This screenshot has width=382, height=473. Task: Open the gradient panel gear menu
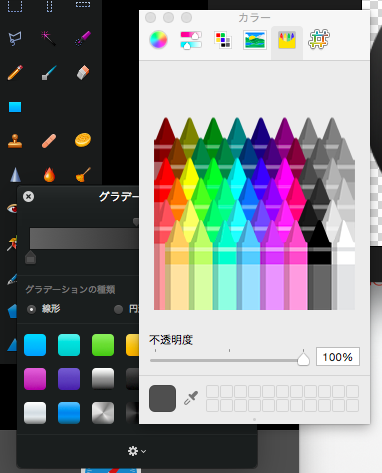[137, 451]
